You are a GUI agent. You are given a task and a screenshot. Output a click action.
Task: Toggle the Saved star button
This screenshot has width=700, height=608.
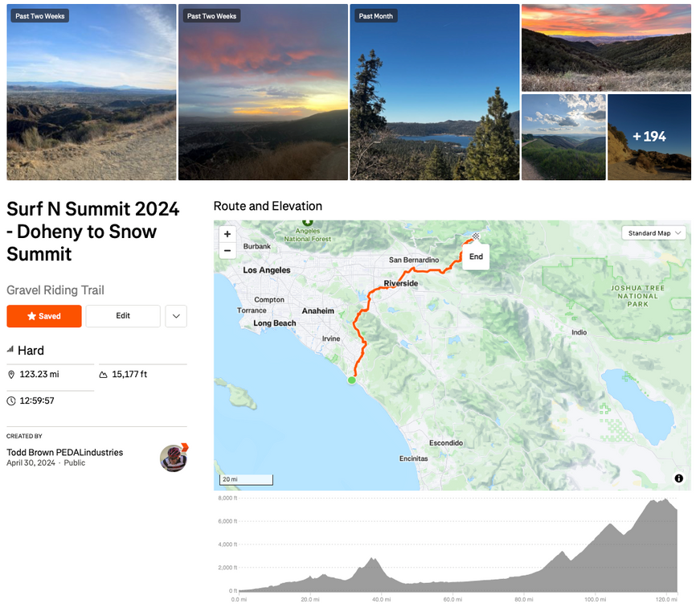coord(44,316)
